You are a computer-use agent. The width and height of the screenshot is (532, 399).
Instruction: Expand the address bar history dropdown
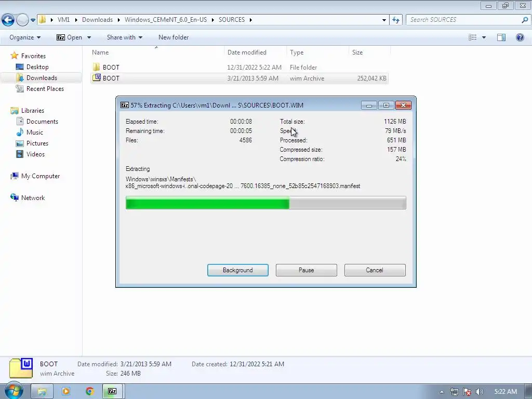point(384,20)
